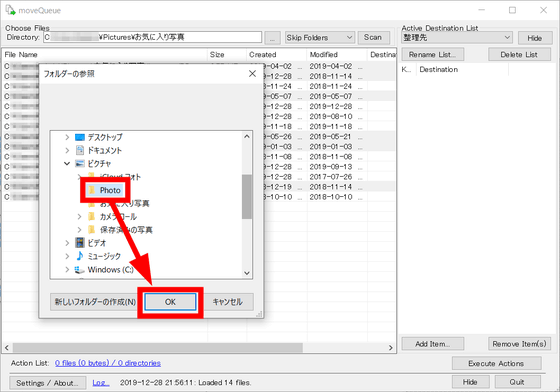
Task: Sort by the Created column header
Action: click(277, 55)
